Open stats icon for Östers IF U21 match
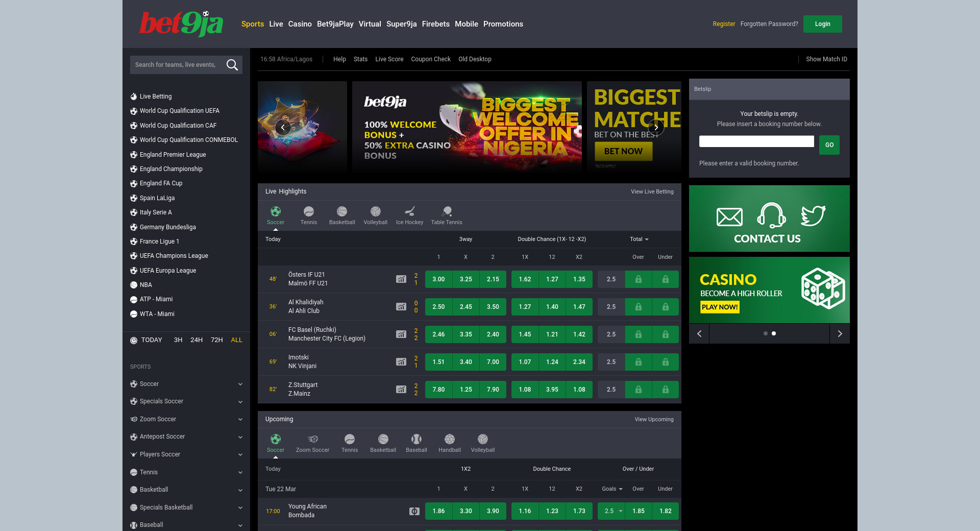The height and width of the screenshot is (531, 980). coord(401,279)
